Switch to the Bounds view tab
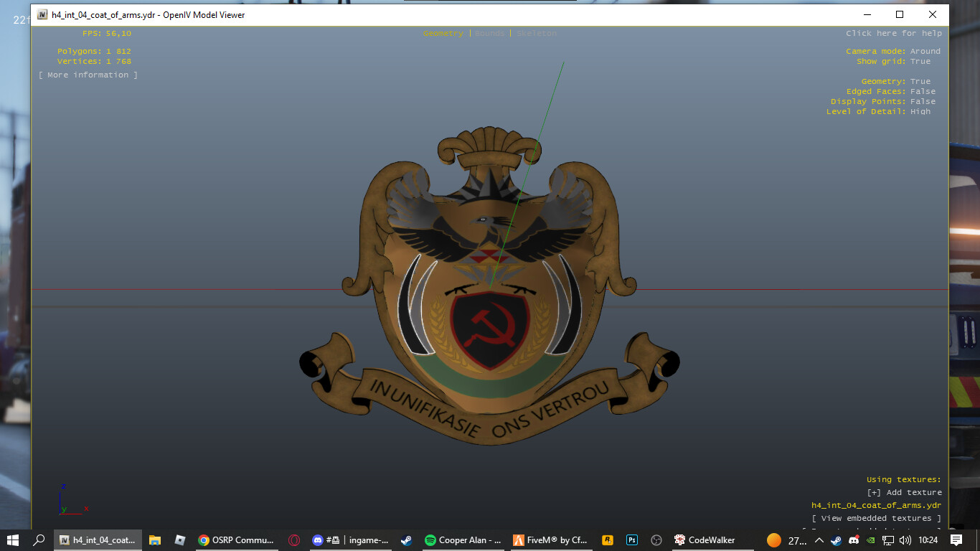The height and width of the screenshot is (551, 980). 489,33
